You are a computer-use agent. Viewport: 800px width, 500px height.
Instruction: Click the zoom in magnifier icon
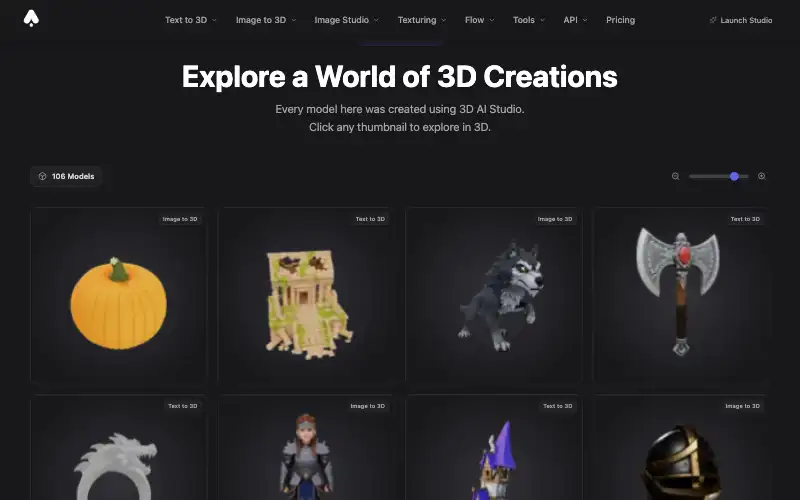click(x=762, y=177)
